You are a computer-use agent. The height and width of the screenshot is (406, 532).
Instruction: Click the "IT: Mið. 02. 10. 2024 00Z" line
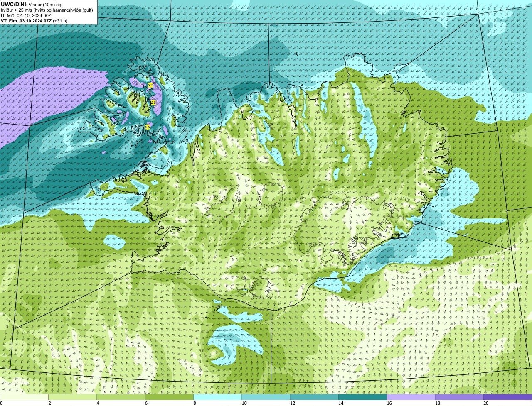point(26,15)
